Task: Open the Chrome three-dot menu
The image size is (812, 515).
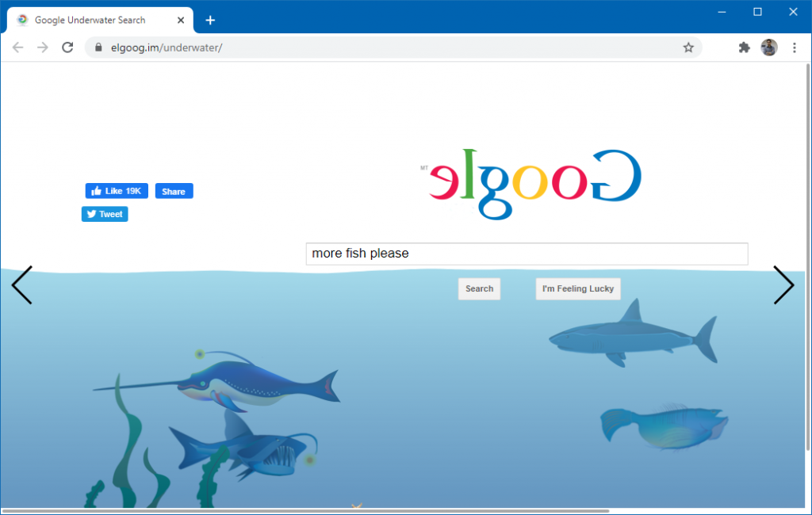Action: (795, 47)
